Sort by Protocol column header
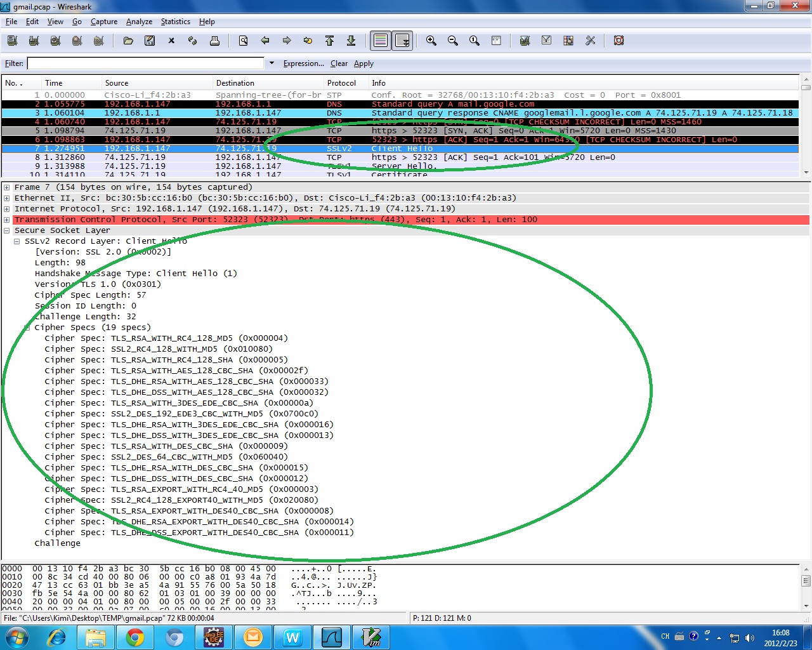Image resolution: width=812 pixels, height=650 pixels. (346, 83)
